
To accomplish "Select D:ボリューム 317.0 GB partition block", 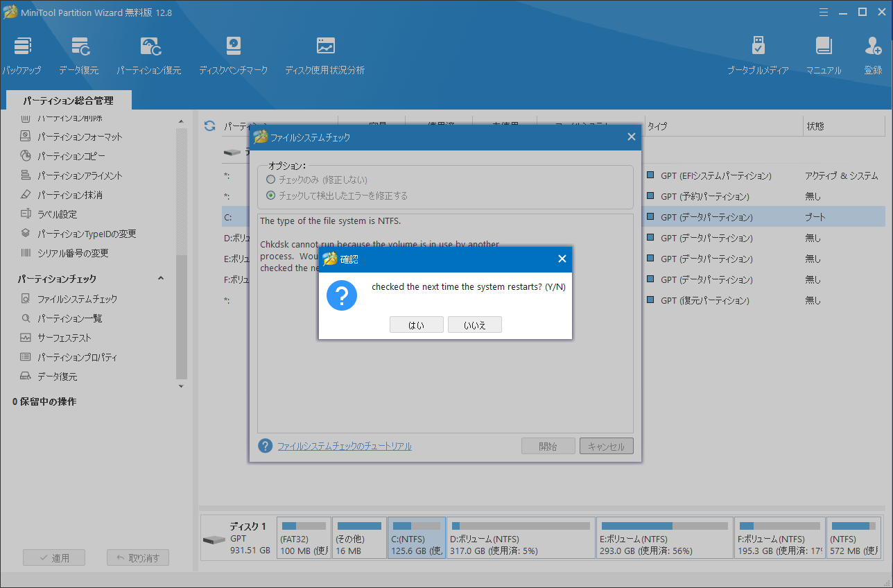I will (521, 537).
